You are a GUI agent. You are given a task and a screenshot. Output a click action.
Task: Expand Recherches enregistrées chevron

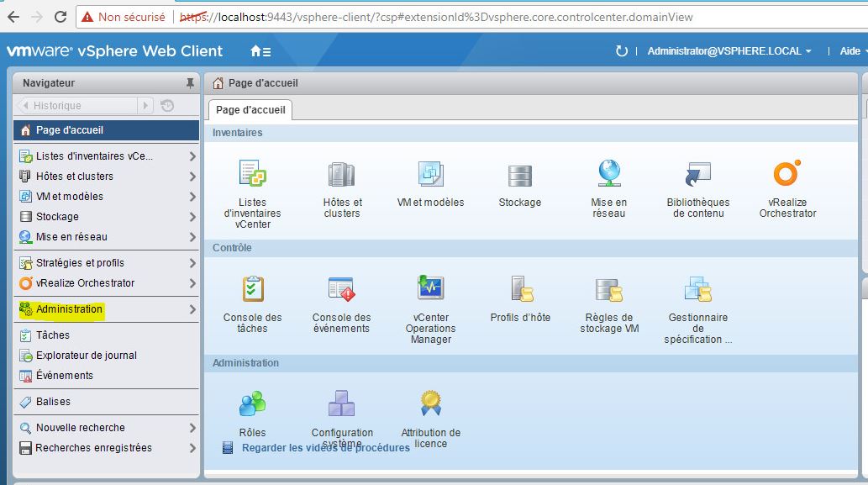coord(192,448)
